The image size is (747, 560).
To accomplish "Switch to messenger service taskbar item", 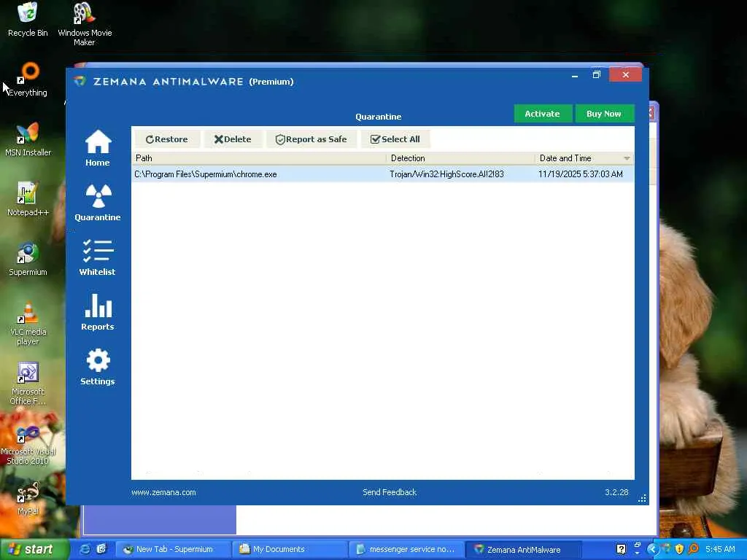I will click(406, 550).
